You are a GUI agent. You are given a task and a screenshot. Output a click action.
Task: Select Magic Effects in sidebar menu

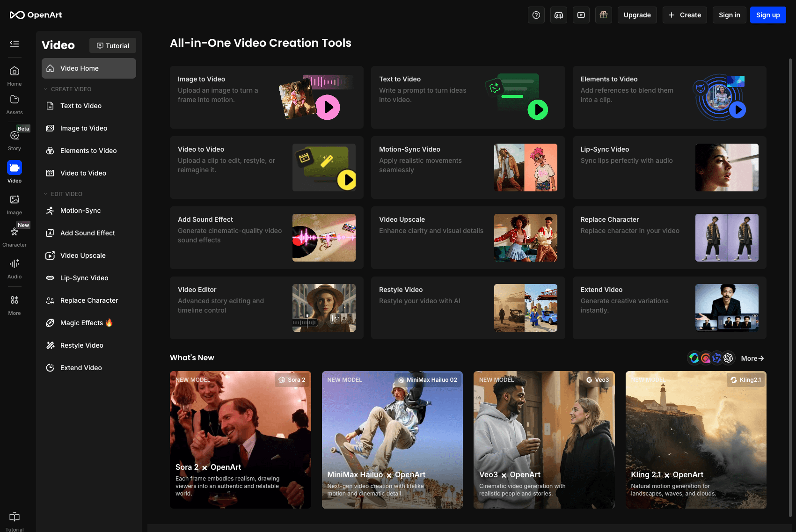click(81, 323)
